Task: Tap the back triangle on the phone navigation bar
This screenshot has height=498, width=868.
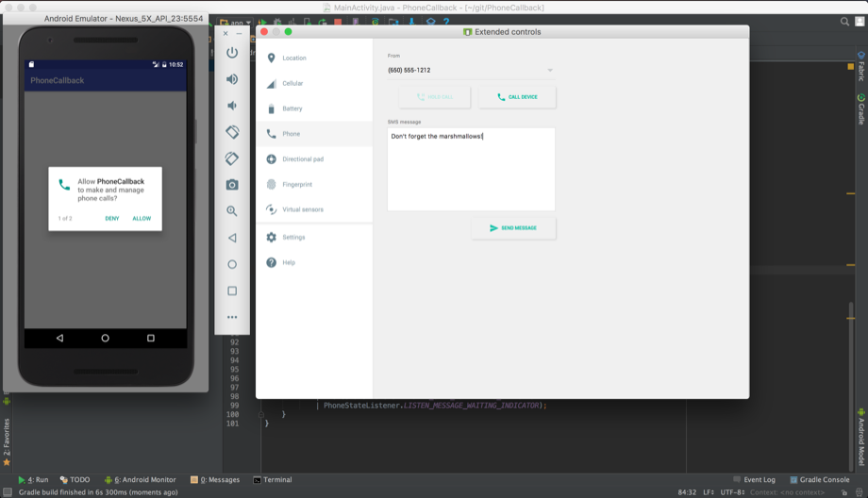Action: click(x=59, y=338)
